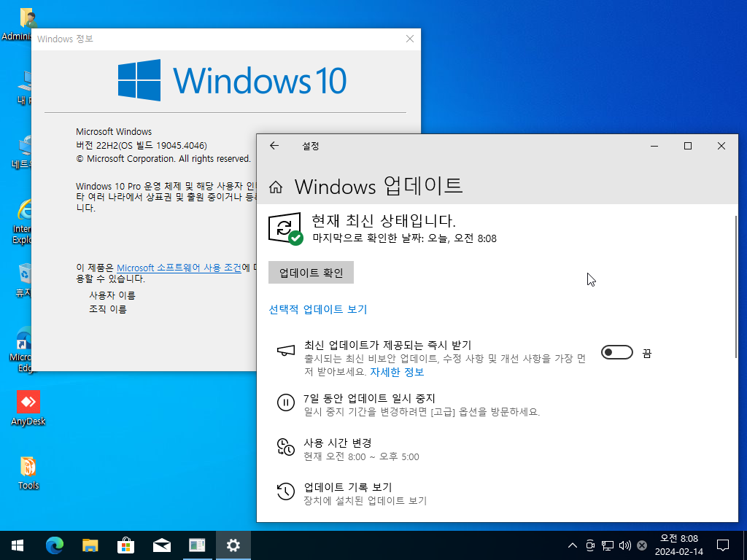Click the tray icon with X circle
Screen dimensions: 747x560
[x=642, y=545]
